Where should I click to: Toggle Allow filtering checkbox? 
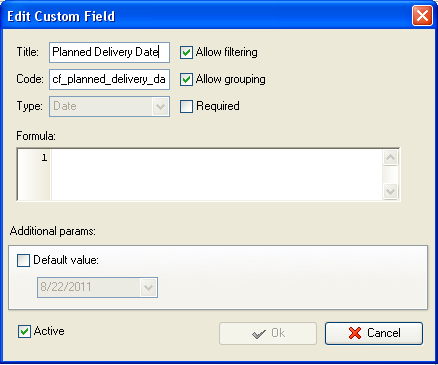(186, 52)
